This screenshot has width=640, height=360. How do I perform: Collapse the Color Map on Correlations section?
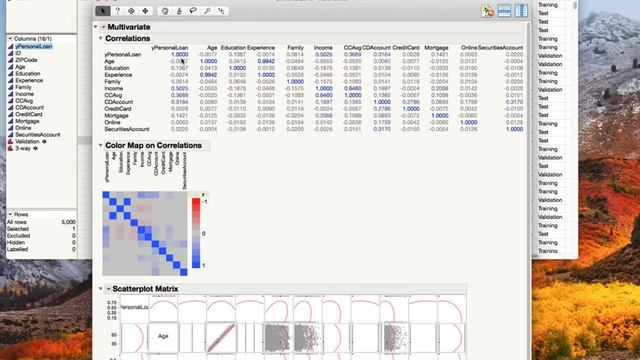pos(100,145)
